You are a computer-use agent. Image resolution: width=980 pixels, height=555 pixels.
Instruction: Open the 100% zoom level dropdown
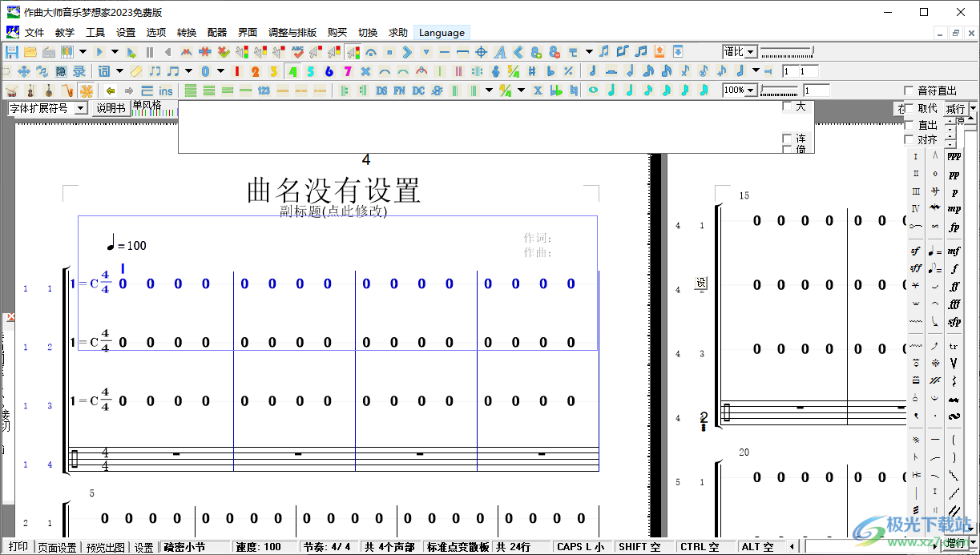click(750, 90)
